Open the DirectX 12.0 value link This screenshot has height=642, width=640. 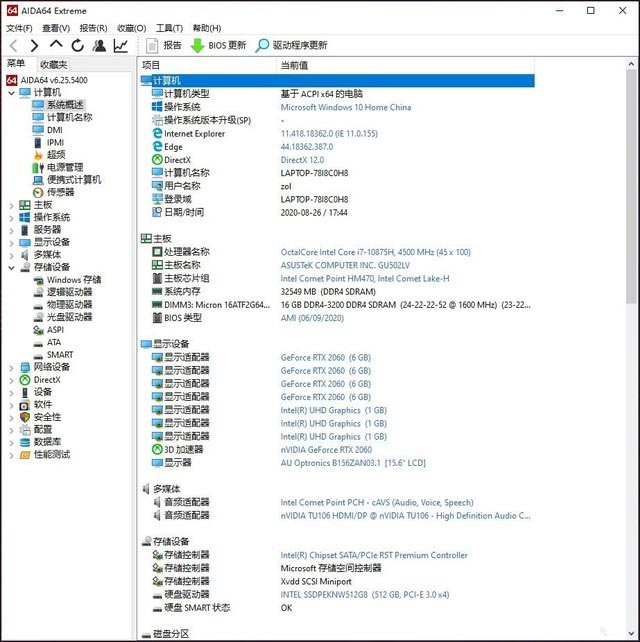pos(302,160)
